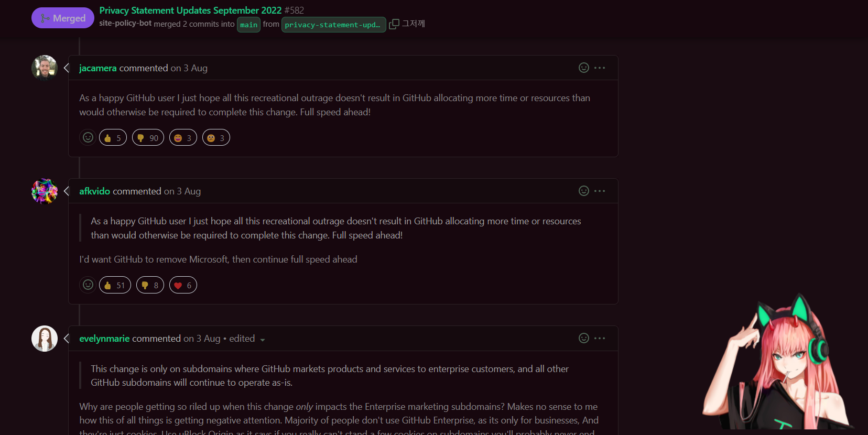Screen dimensions: 868x435
Task: Open Privacy Statement Updates September 2022 title
Action: click(x=190, y=10)
